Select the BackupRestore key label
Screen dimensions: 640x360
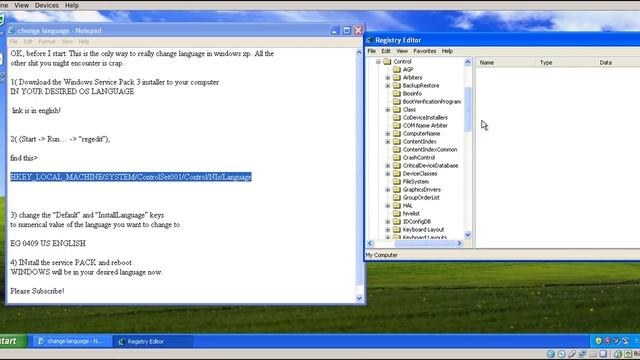tap(421, 86)
